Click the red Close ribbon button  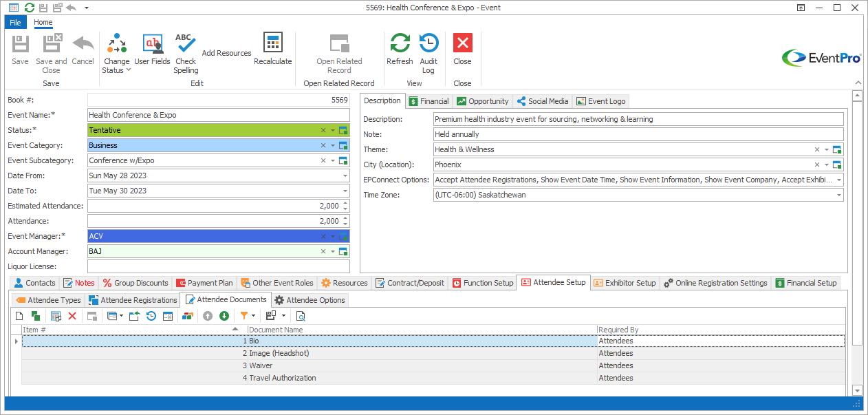[462, 50]
